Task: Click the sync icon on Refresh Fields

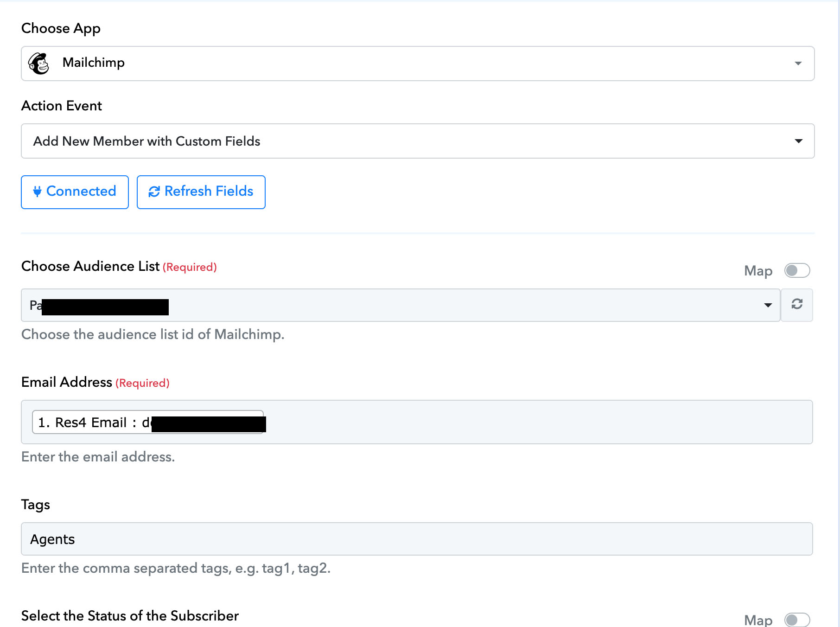Action: [154, 192]
